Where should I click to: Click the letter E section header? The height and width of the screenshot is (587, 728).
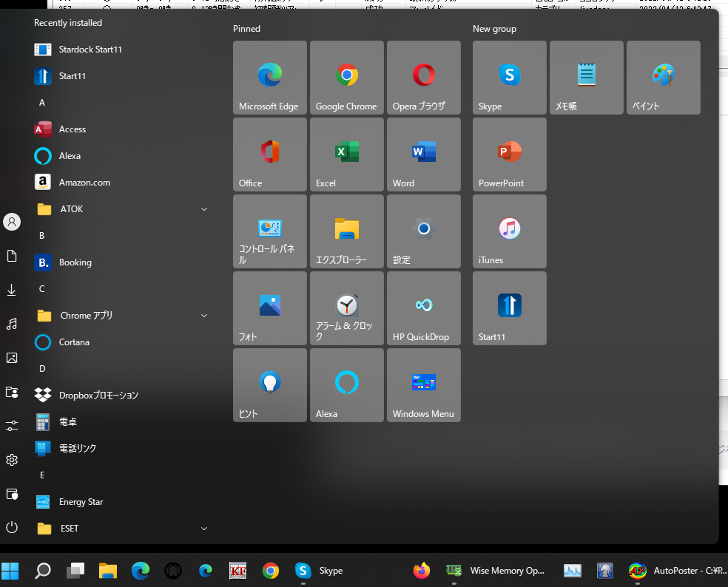pos(42,475)
